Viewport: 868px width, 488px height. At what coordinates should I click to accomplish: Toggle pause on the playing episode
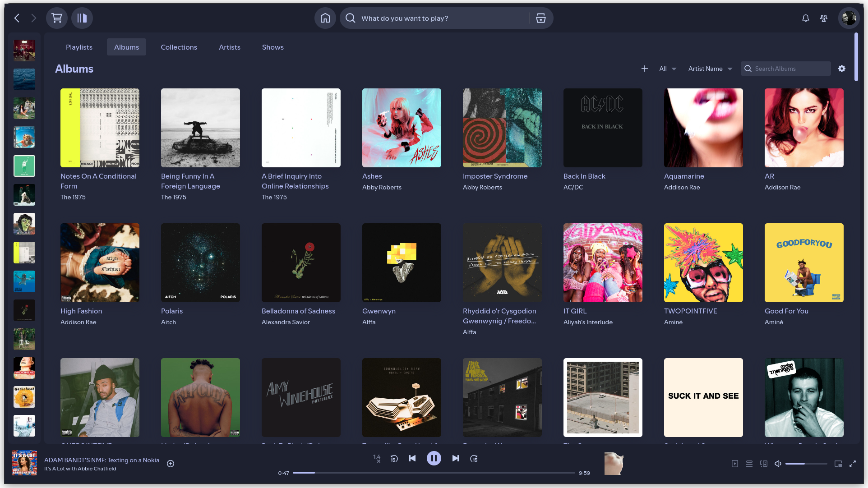pos(434,458)
